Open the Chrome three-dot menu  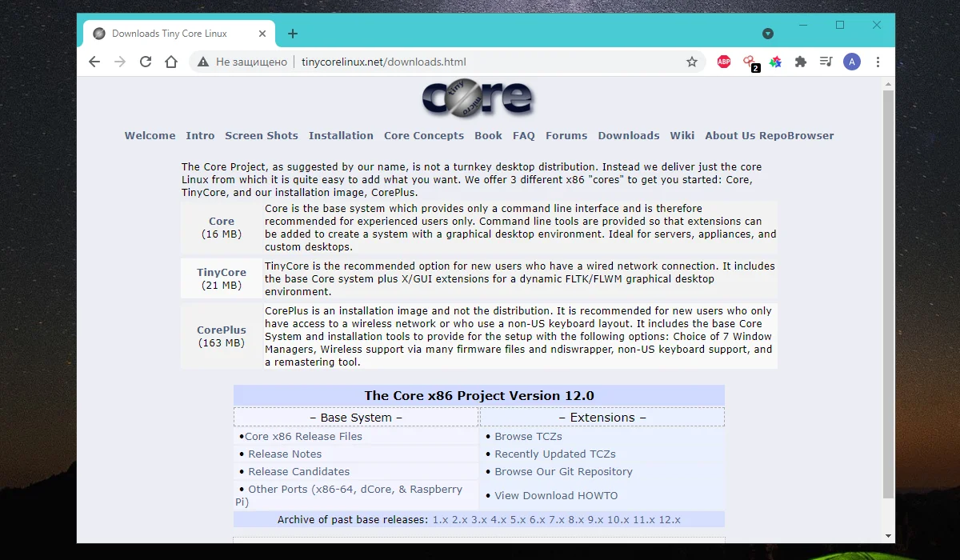click(878, 62)
